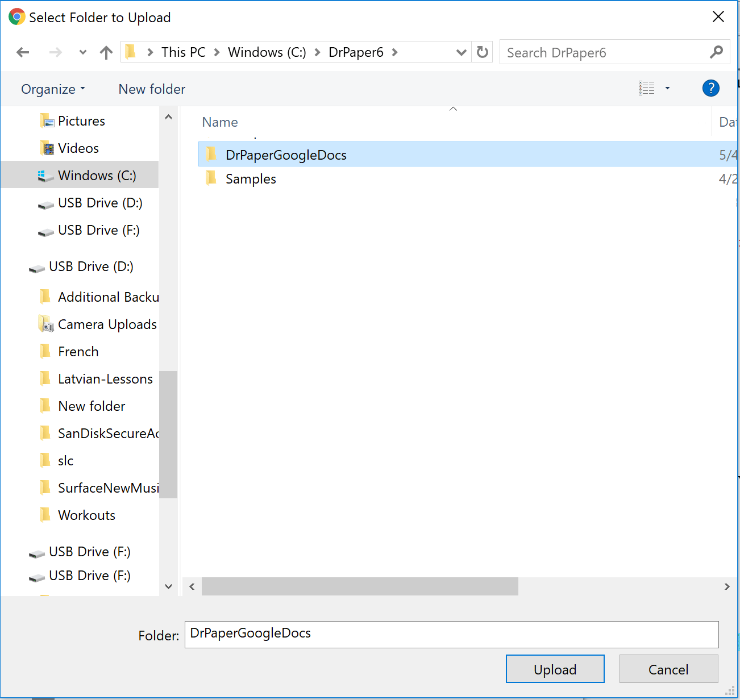Refresh the DrPaper6 folder view
The width and height of the screenshot is (740, 700).
tap(483, 52)
